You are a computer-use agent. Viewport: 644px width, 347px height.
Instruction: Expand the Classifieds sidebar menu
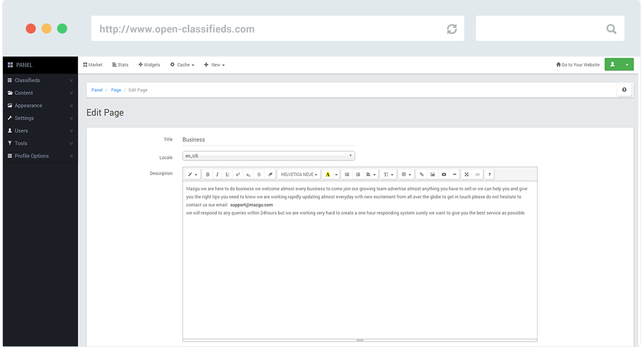[40, 80]
